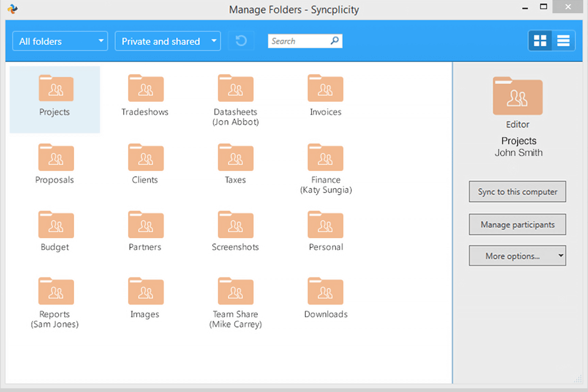
Task: Click the Images folder name label
Action: coord(145,314)
